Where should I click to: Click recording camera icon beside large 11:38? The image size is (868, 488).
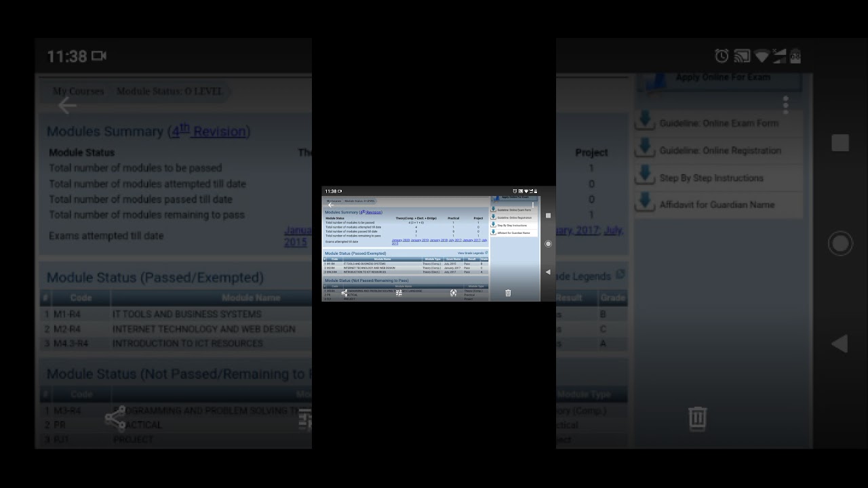[x=99, y=56]
